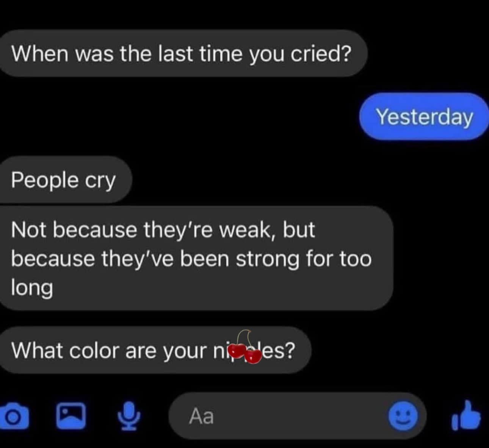Open the emoji picker smiley in message field
The width and height of the screenshot is (489, 448).
403,416
